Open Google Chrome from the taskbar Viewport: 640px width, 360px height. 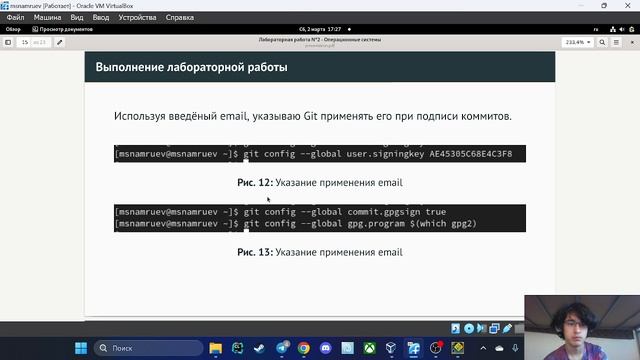pos(304,348)
